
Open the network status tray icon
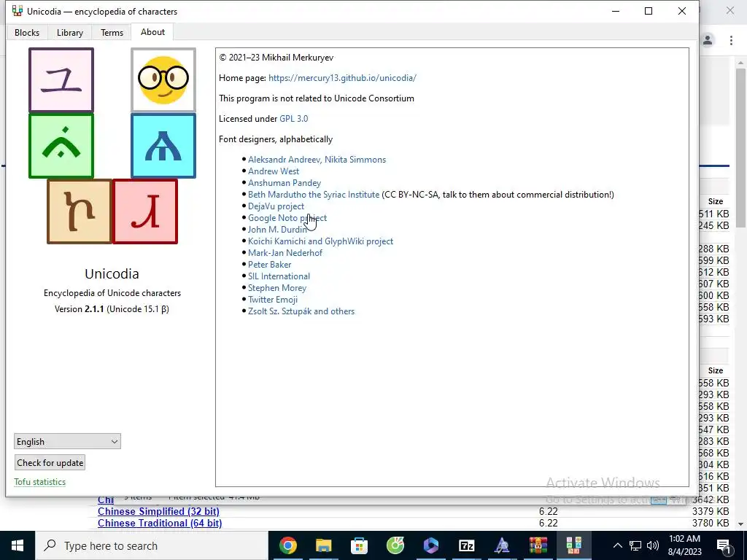point(635,545)
